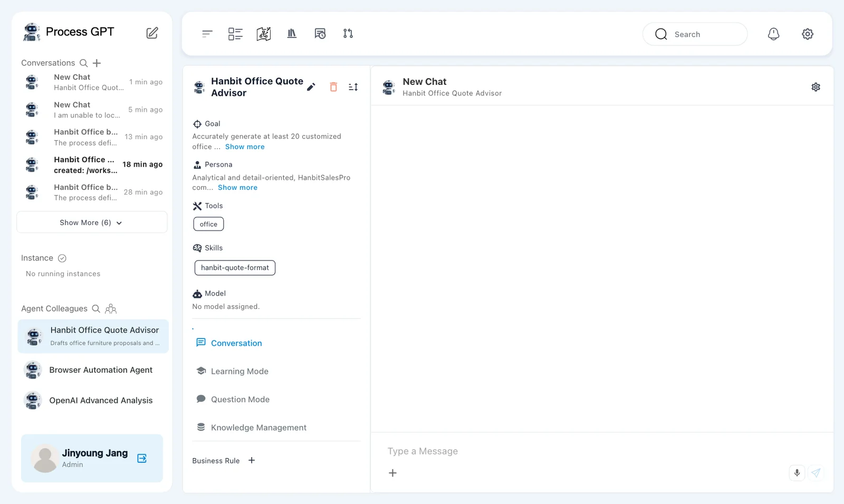
Task: Click the sort/reorder icon next to trash
Action: [x=353, y=87]
